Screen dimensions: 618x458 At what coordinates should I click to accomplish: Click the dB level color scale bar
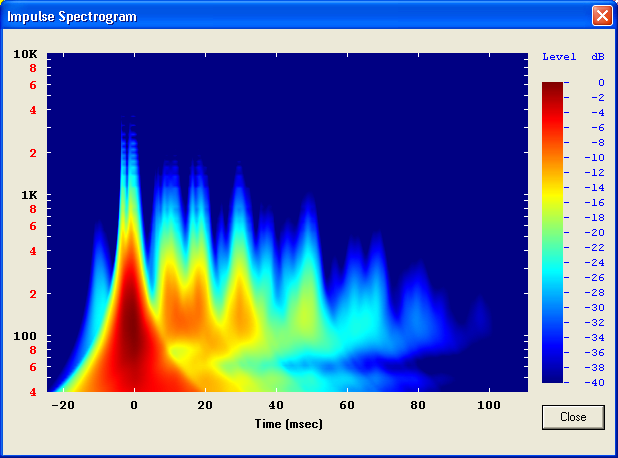pyautogui.click(x=553, y=232)
